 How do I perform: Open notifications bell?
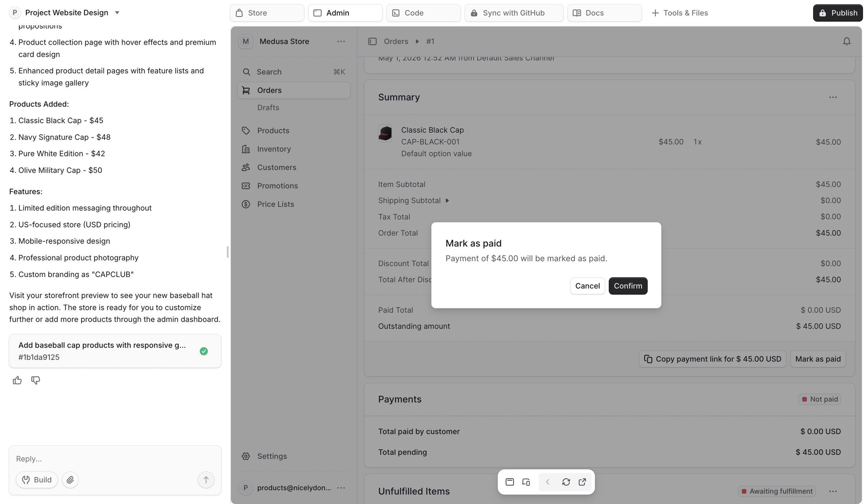(846, 41)
